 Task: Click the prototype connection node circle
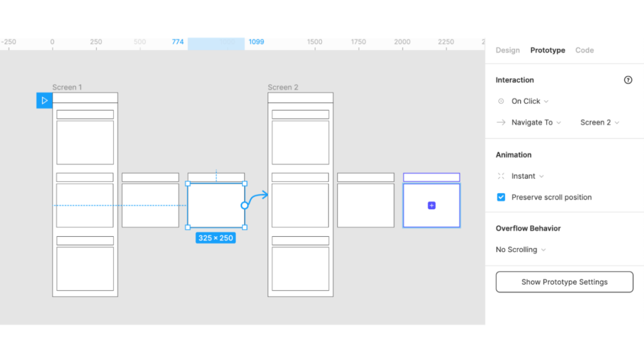pos(244,205)
